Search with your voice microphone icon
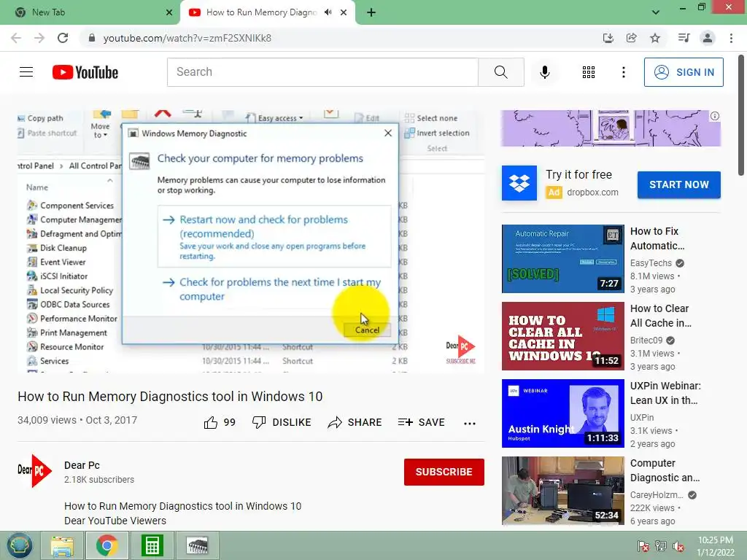This screenshot has height=560, width=747. click(544, 72)
